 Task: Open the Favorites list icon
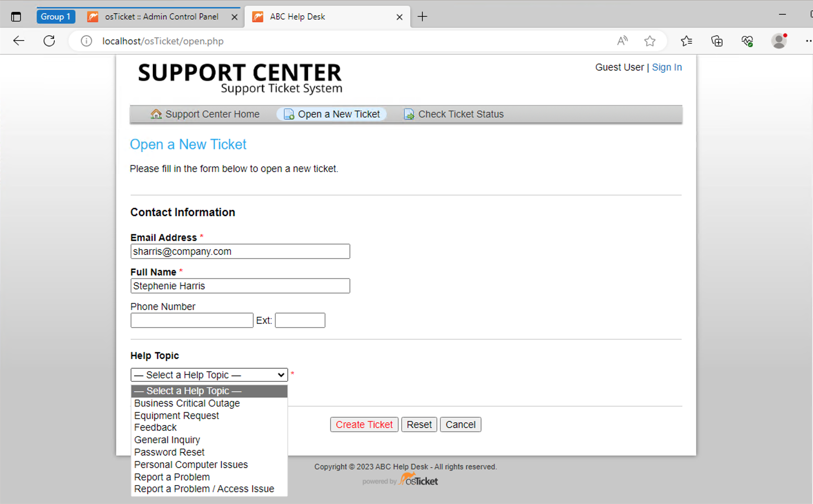(686, 41)
